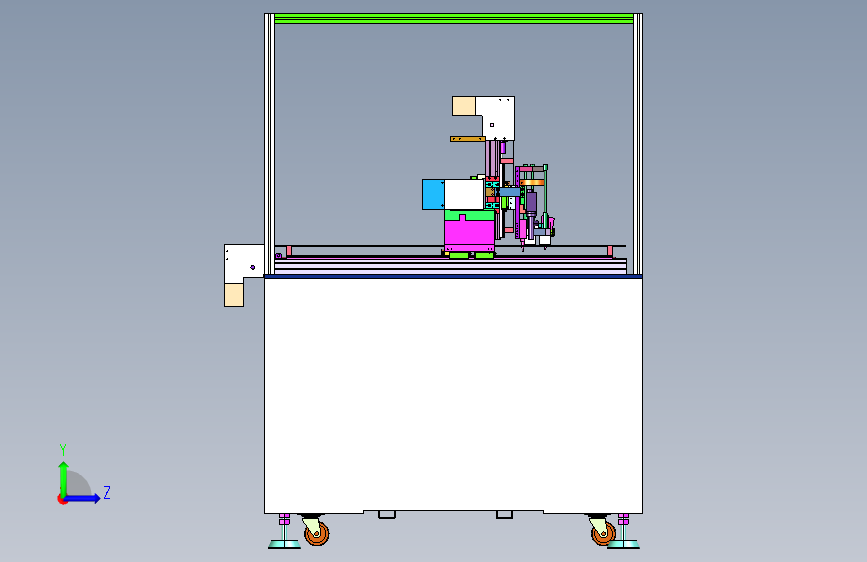Select the orange horizontal bar under the top plate
The height and width of the screenshot is (562, 867).
468,139
